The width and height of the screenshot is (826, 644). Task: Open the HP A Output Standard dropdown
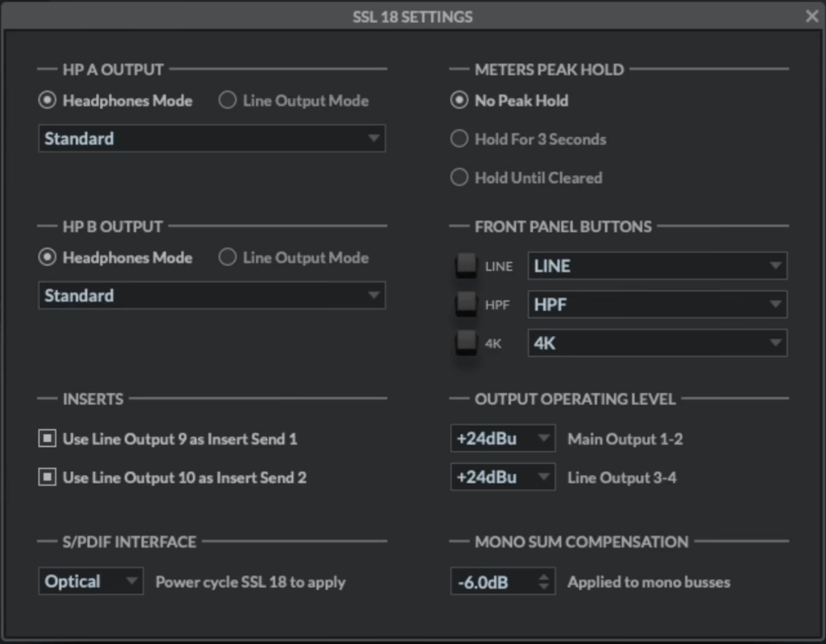point(212,139)
